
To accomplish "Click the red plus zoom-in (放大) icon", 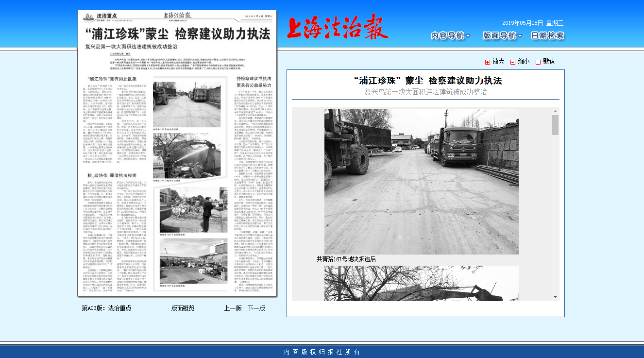I will pyautogui.click(x=487, y=62).
